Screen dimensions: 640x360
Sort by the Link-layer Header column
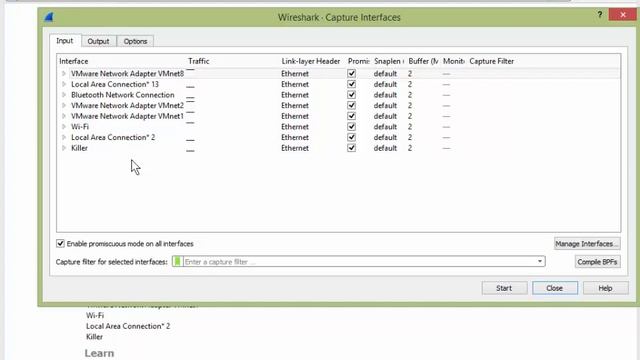[311, 61]
